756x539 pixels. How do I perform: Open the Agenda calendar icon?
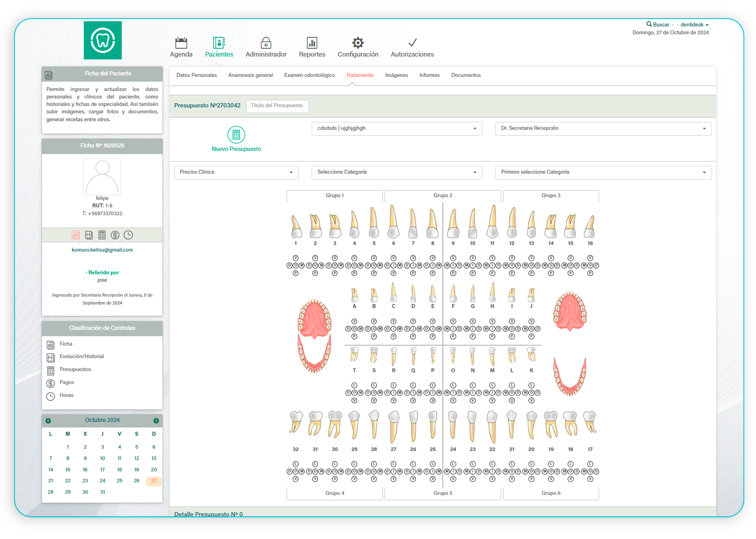coord(181,43)
